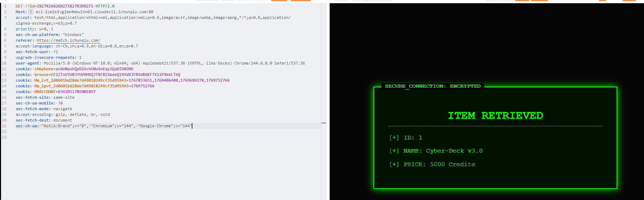Click the sec-fetch-dest document line
The width and height of the screenshot is (644, 200).
click(43, 120)
